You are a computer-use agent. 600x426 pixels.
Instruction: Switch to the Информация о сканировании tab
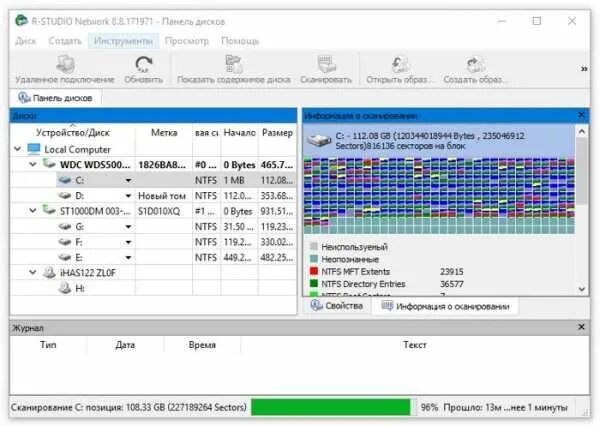(x=445, y=306)
